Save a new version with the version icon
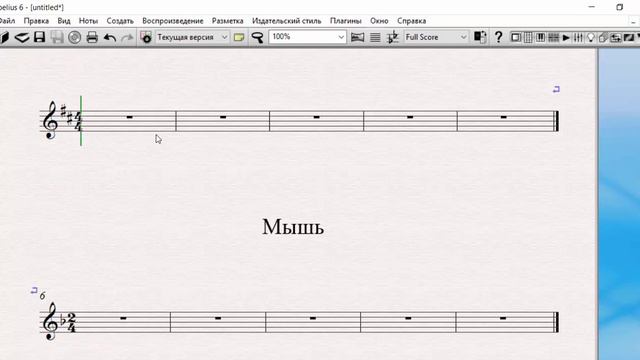The image size is (640, 360). pos(146,37)
